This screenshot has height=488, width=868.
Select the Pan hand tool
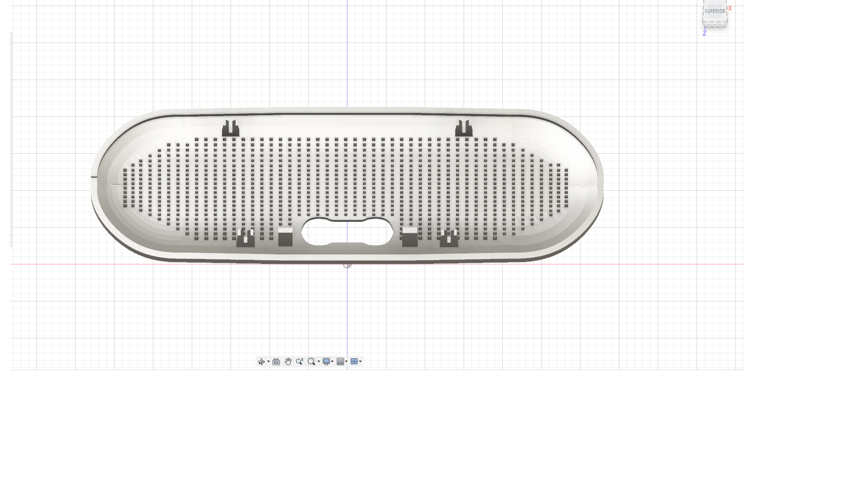(288, 361)
